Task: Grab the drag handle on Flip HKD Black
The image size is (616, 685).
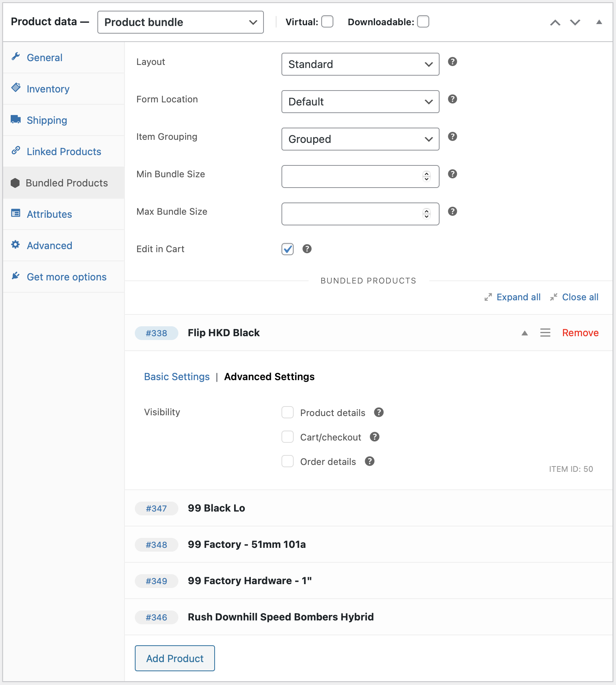Action: (x=545, y=333)
